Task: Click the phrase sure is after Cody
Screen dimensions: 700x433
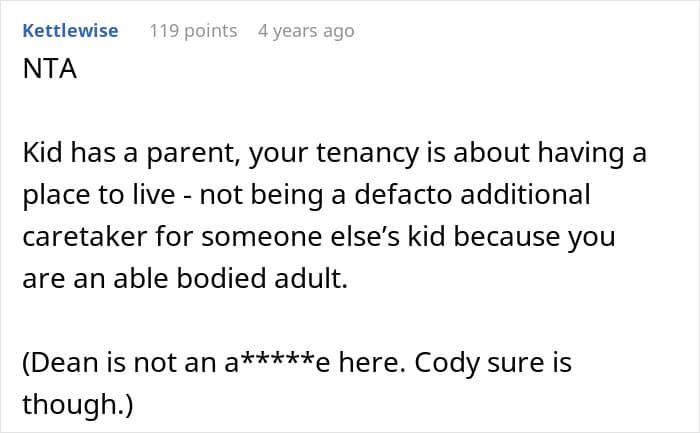Action: click(x=529, y=362)
